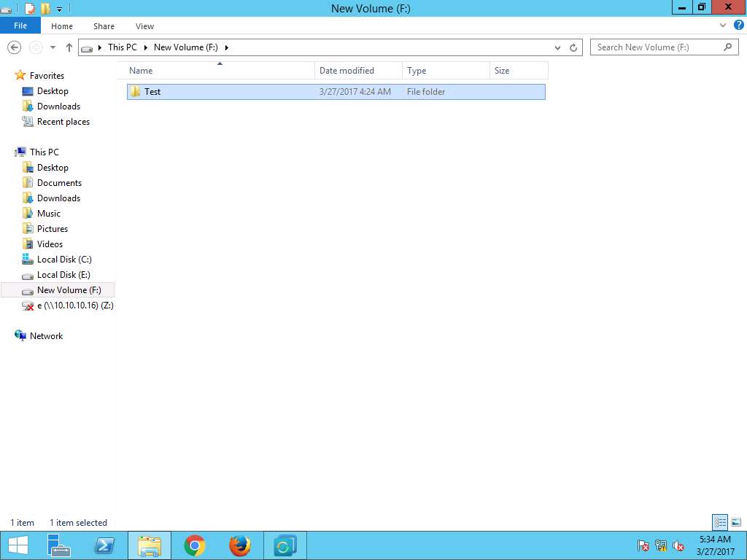747x560 pixels.
Task: Click New Volume (F:) in the breadcrumb
Action: pyautogui.click(x=186, y=47)
